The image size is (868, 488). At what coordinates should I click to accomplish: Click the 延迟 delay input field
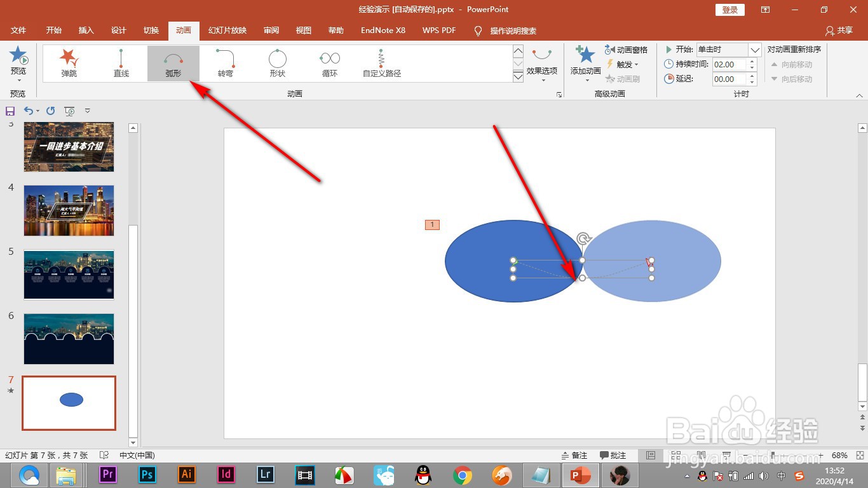730,79
